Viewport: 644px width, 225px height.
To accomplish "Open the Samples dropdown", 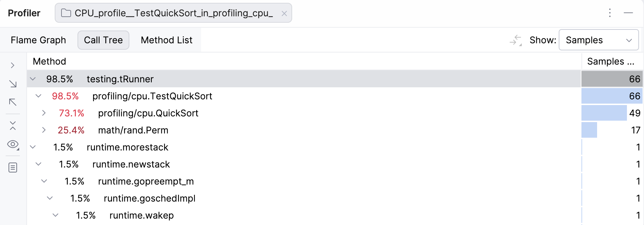I will click(x=599, y=40).
